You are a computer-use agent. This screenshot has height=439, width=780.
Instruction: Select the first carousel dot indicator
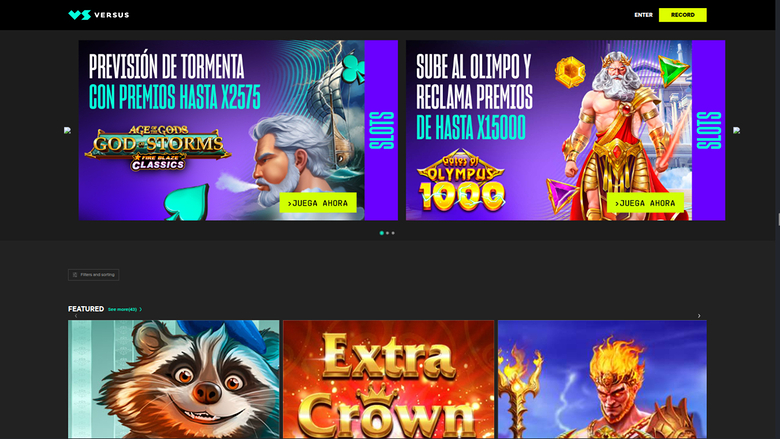(x=382, y=233)
